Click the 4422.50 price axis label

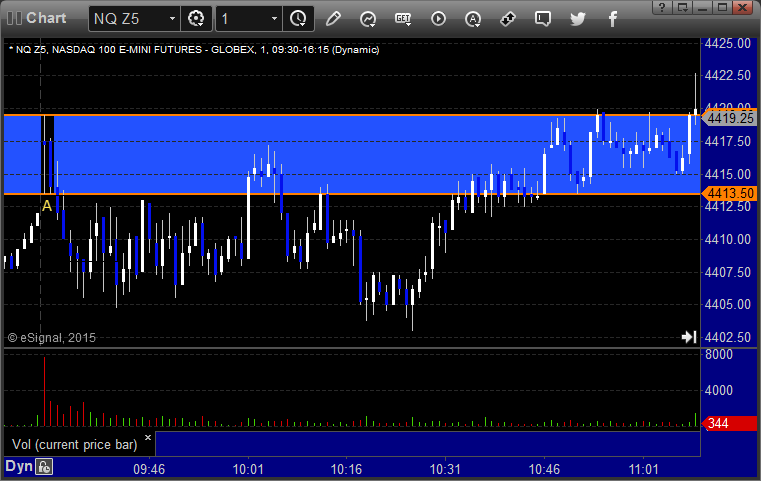coord(728,76)
